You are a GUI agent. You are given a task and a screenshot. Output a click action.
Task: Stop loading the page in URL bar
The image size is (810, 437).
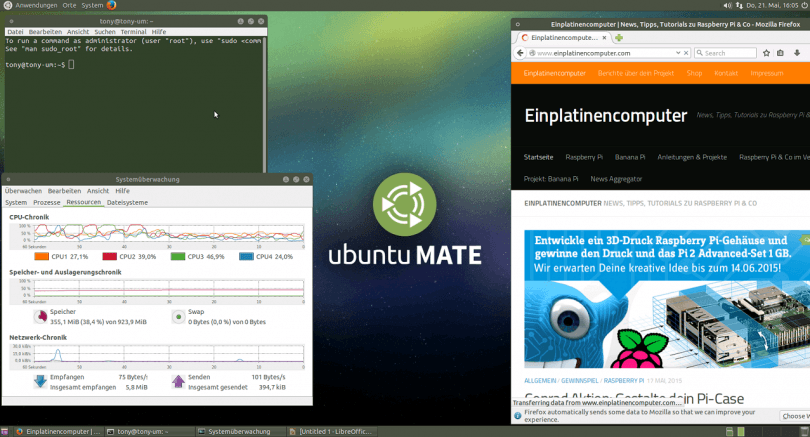(686, 53)
